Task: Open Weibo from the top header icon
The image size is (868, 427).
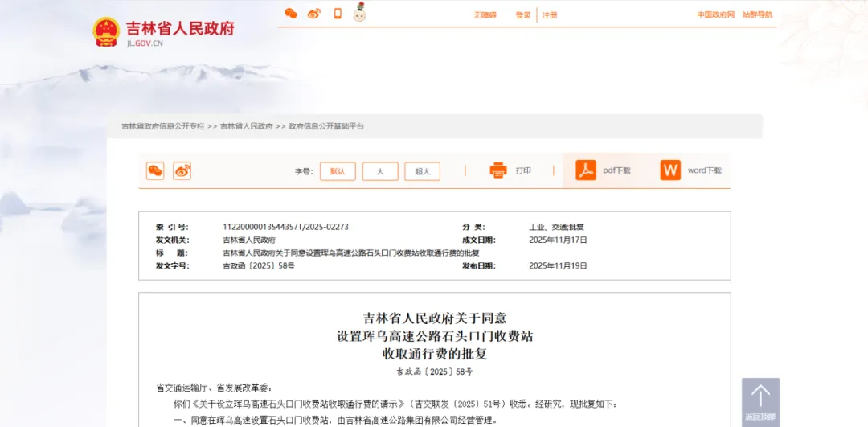Action: click(314, 14)
